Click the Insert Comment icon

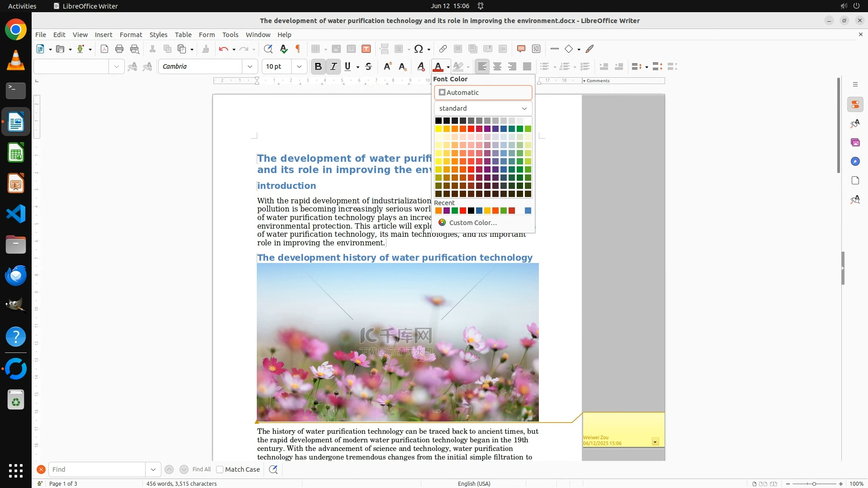(x=521, y=49)
